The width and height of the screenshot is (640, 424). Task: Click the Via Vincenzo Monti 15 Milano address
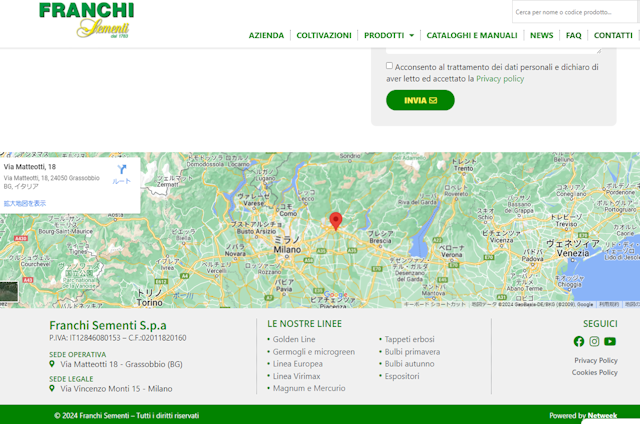[x=116, y=388]
